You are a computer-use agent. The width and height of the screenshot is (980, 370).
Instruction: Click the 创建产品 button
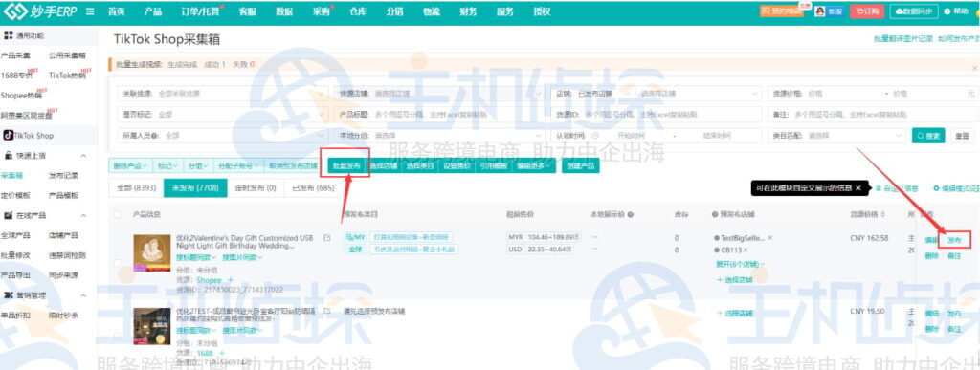click(580, 166)
